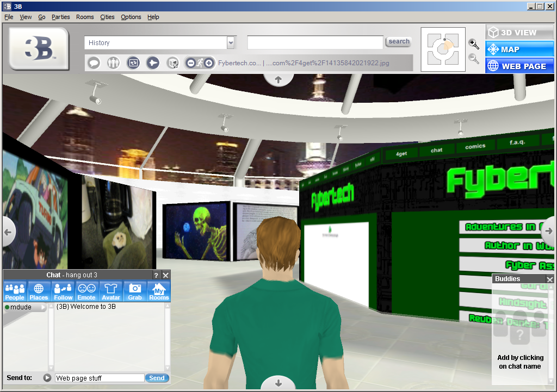Click the chat tab on Fybertech wall
The height and width of the screenshot is (392, 557).
[437, 150]
